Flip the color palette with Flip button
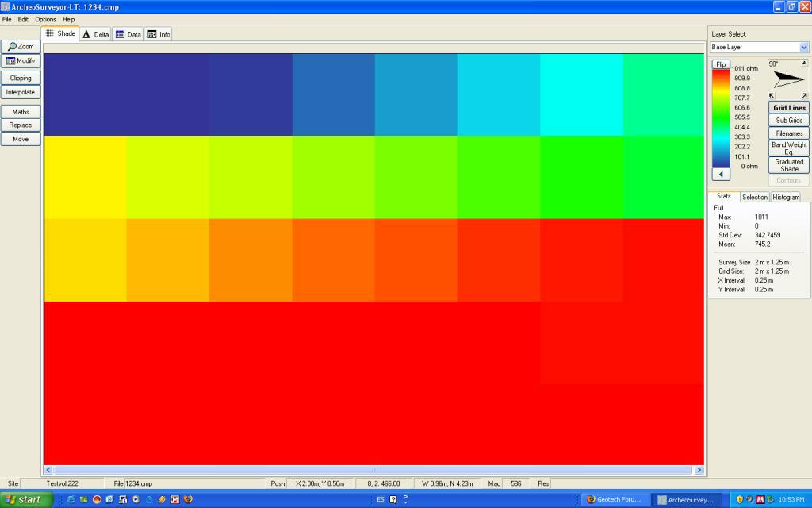This screenshot has width=812, height=508. [721, 64]
